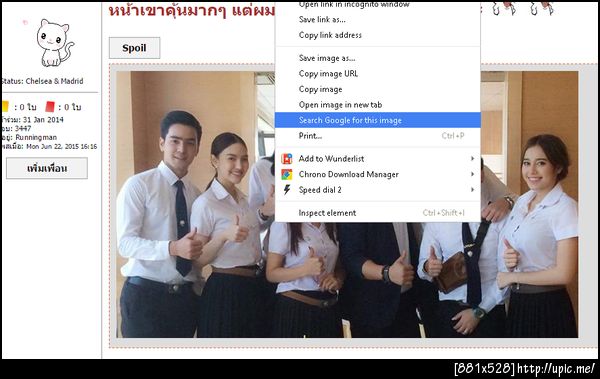
Task: Choose Copy link address
Action: [x=377, y=35]
